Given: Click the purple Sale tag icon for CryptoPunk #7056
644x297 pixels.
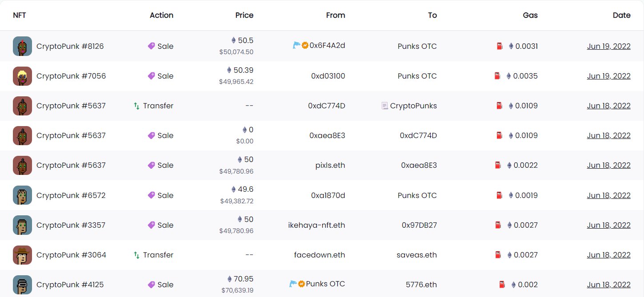Looking at the screenshot, I should (x=152, y=76).
